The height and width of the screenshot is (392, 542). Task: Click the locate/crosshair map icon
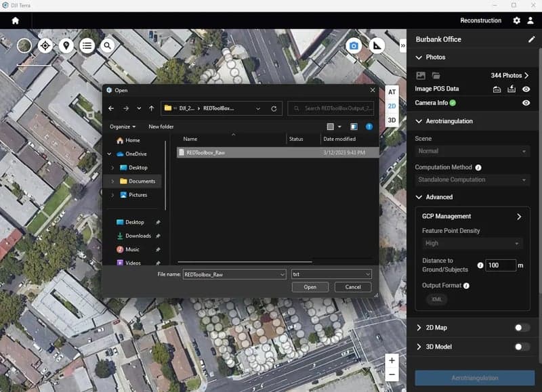point(45,45)
